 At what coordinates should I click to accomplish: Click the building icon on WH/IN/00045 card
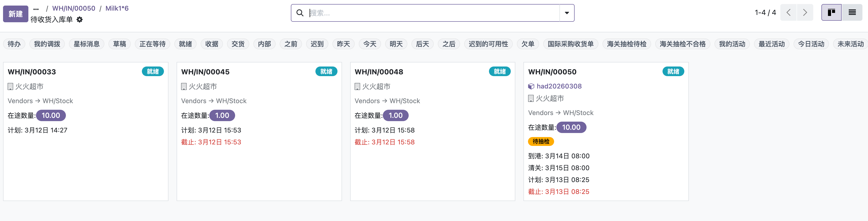click(x=184, y=87)
